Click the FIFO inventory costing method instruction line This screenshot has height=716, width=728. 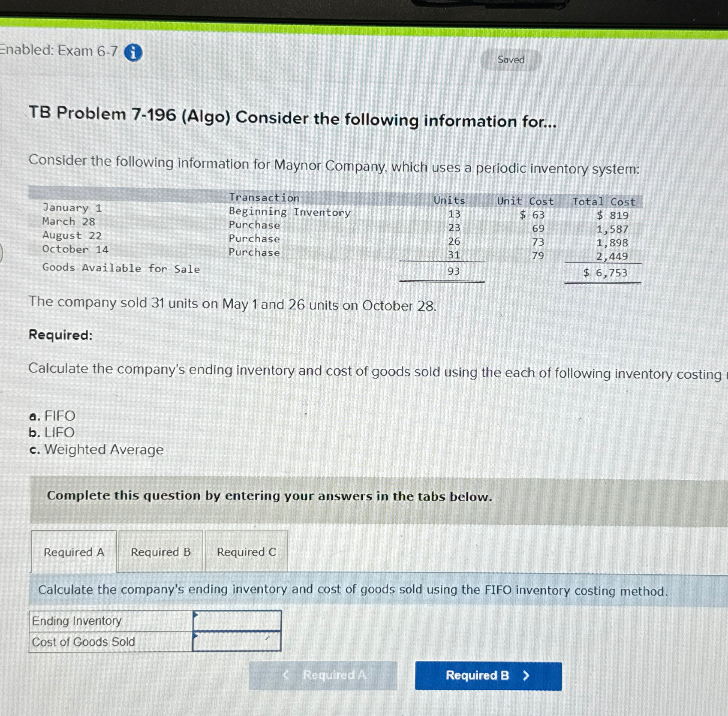pyautogui.click(x=353, y=590)
